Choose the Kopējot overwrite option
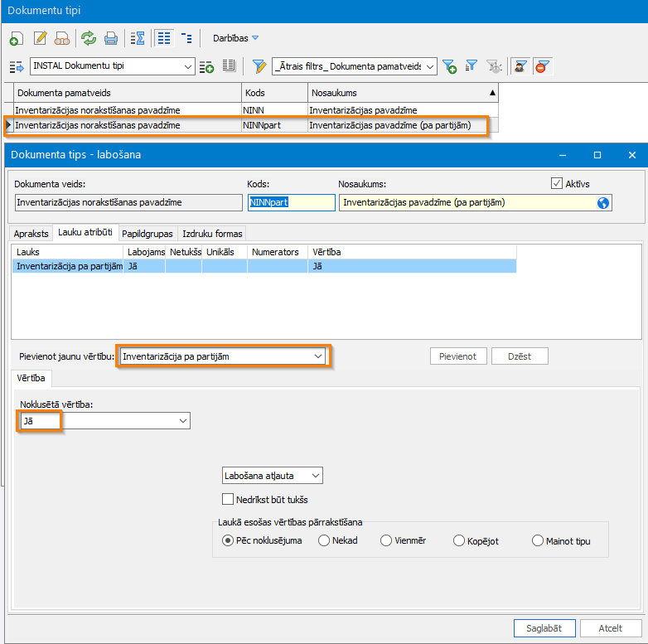Image resolution: width=648 pixels, height=644 pixels. [460, 541]
